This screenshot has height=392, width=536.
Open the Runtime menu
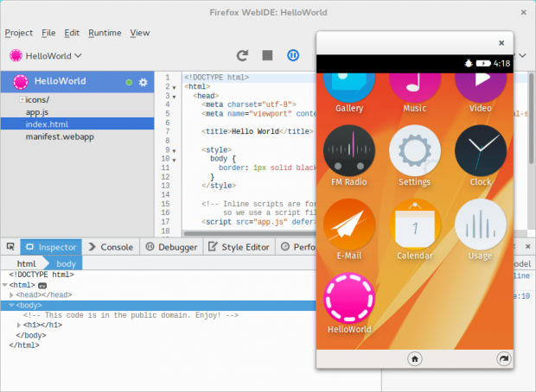[x=105, y=33]
